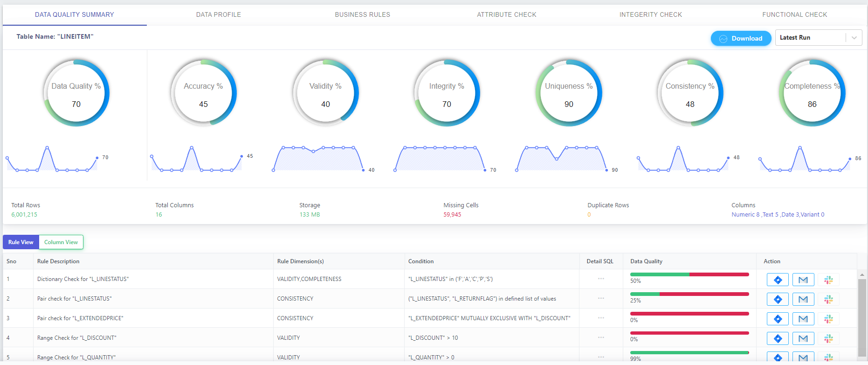The image size is (868, 365).
Task: Click the Download button
Action: point(741,38)
